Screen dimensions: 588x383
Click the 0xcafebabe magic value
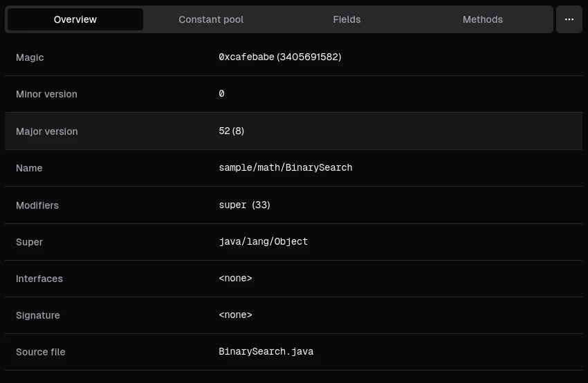(x=279, y=57)
